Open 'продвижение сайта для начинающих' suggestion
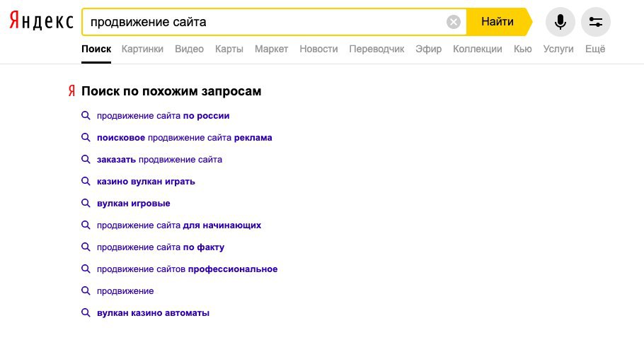The width and height of the screenshot is (644, 347). coord(178,225)
